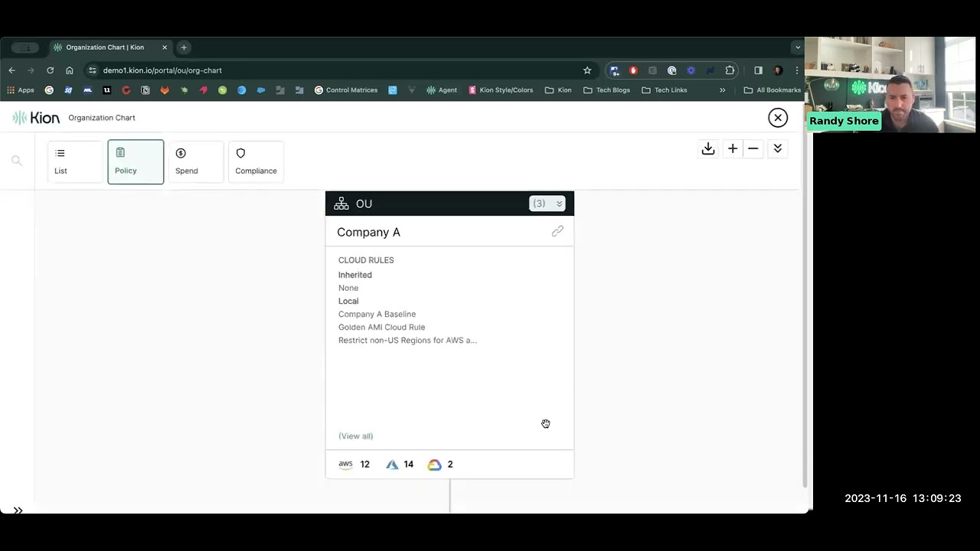Download the organization chart
The height and width of the screenshot is (551, 980).
(708, 148)
